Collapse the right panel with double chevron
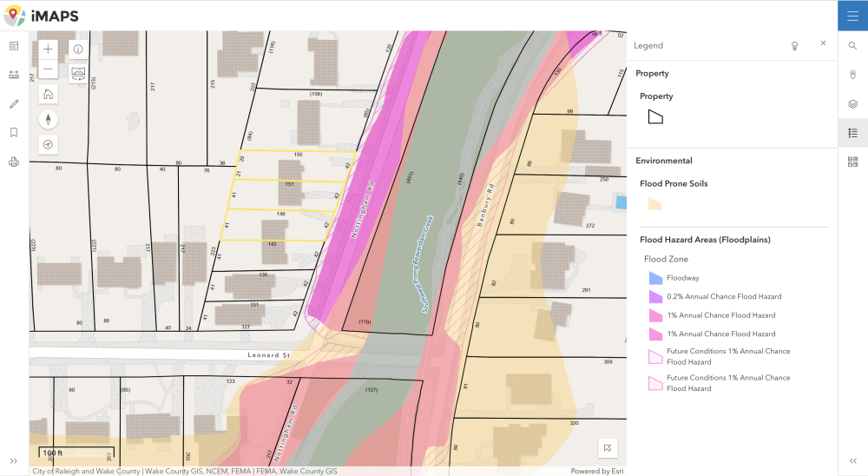 pyautogui.click(x=852, y=460)
